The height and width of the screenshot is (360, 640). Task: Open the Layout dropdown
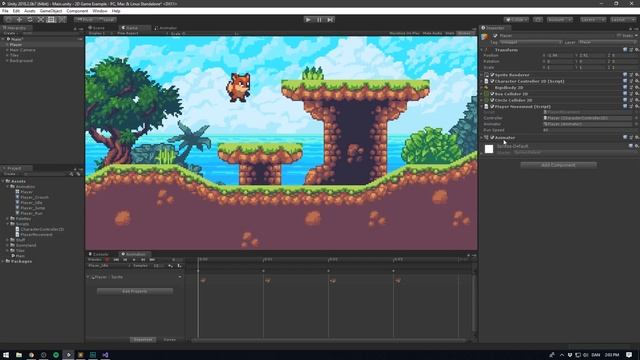623,20
